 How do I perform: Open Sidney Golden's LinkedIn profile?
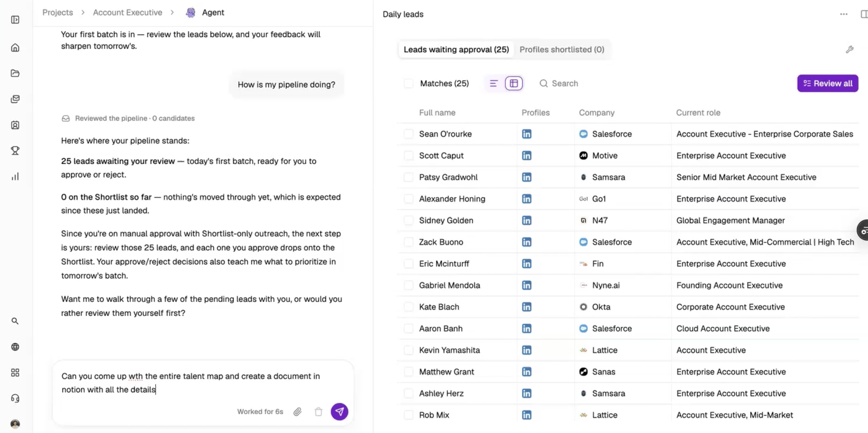pos(527,221)
